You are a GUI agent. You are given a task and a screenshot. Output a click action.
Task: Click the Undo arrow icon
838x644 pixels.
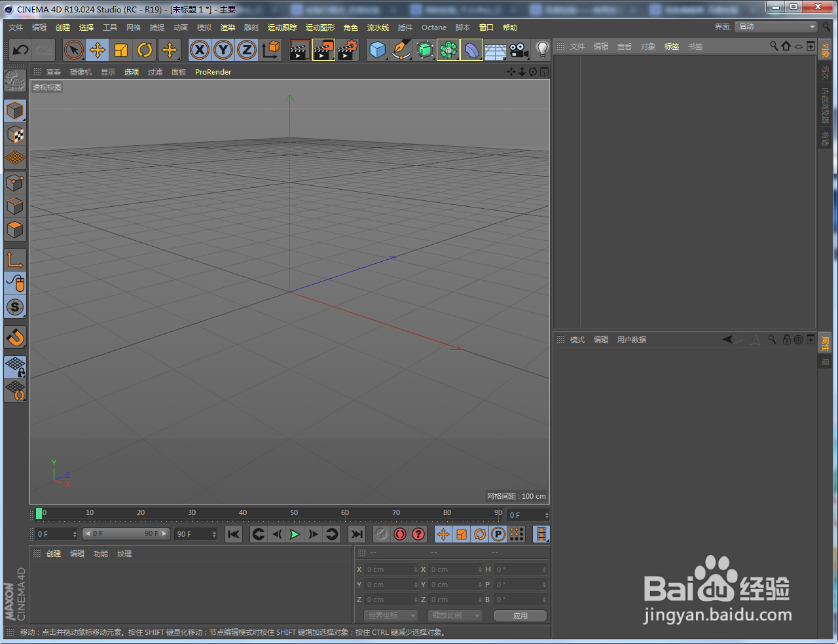tap(21, 50)
